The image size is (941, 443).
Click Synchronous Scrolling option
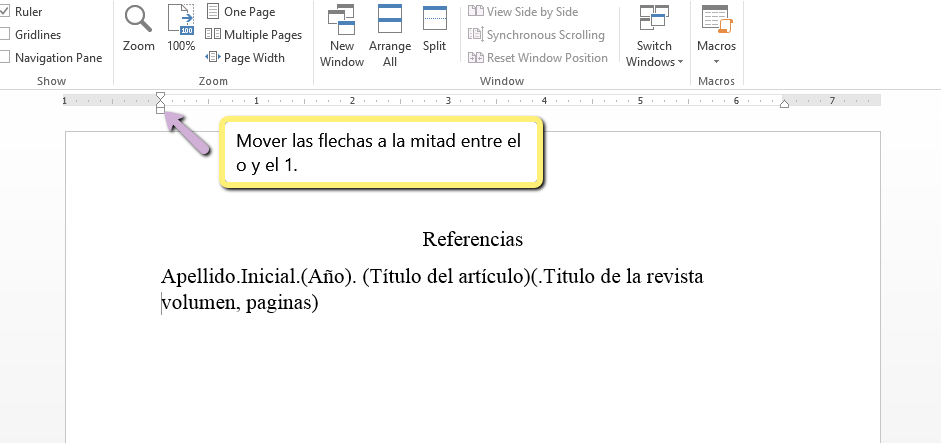click(x=536, y=35)
